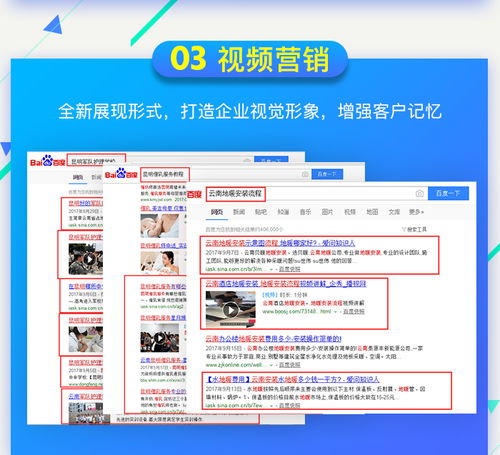Select 网页 tab in the back window
The height and width of the screenshot is (455, 500).
point(78,177)
